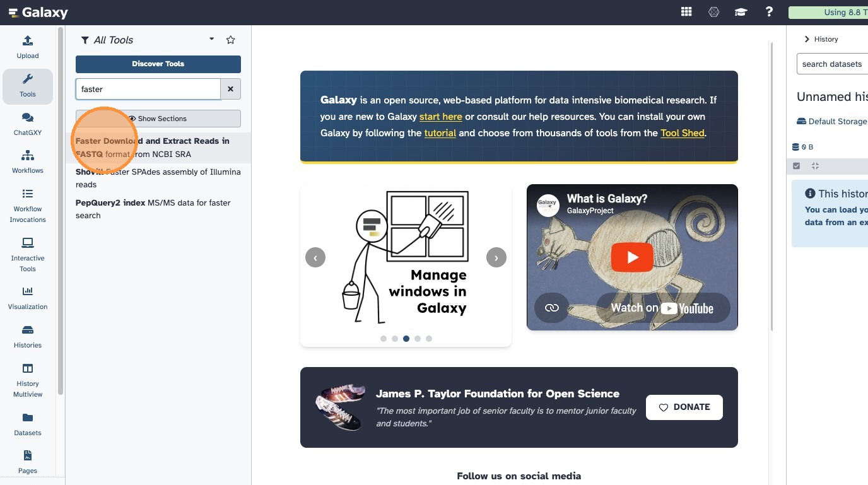Screen dimensions: 868x485
Task: Open the Histories activity
Action: [28, 337]
